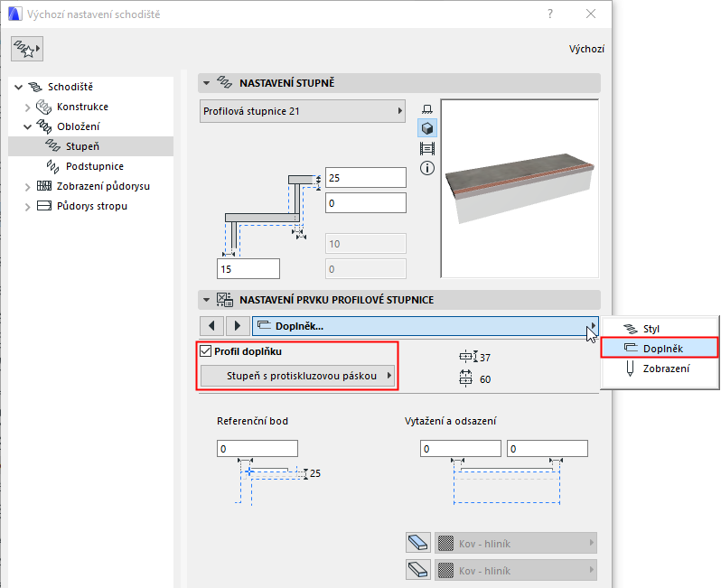Expand the Zobrazení půdorysu tree node
The width and height of the screenshot is (721, 588).
pos(28,187)
